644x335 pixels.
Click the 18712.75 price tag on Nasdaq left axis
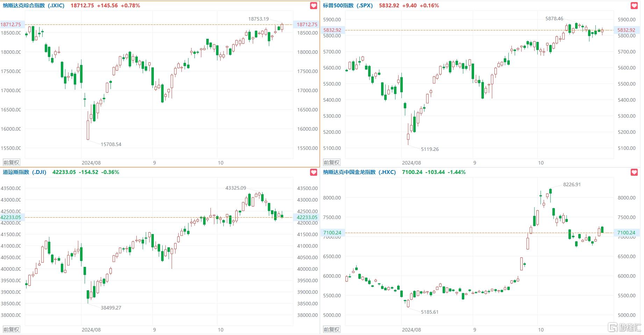tap(12, 24)
